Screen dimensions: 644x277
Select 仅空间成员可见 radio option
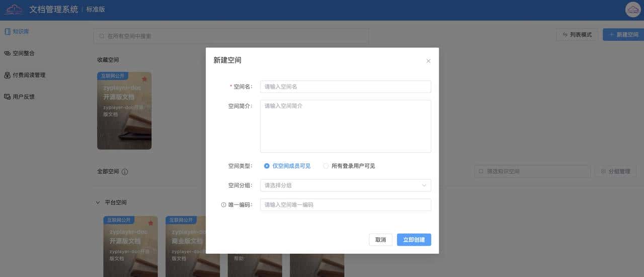pos(287,166)
